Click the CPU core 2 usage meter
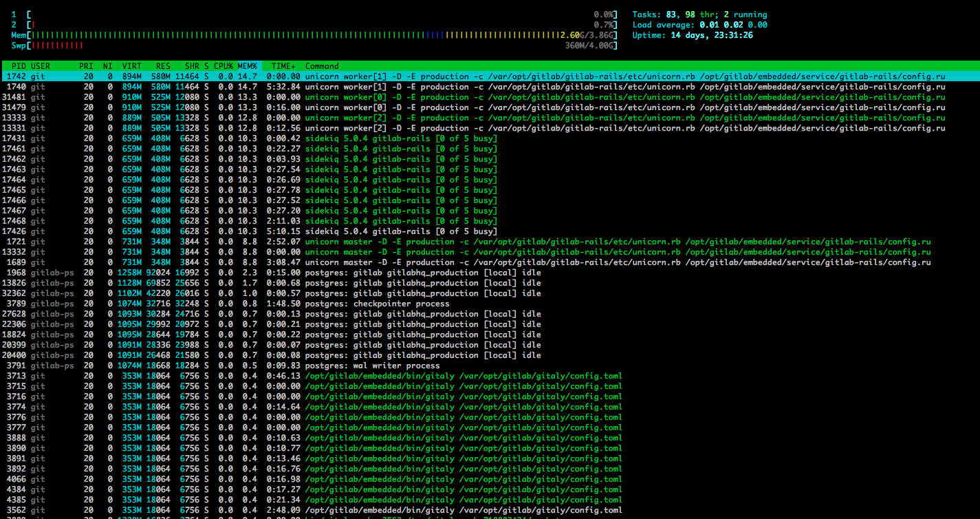The height and width of the screenshot is (519, 980). tap(309, 24)
